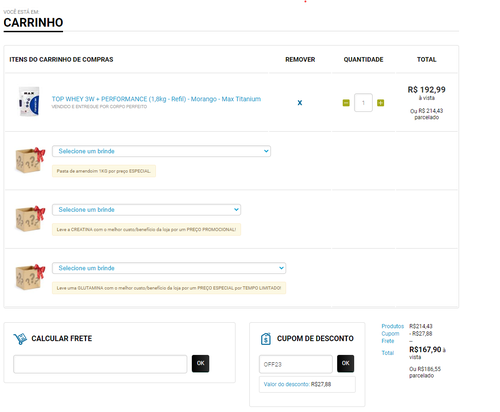This screenshot has width=500, height=412.
Task: Click the GLUTAMINA preço especial note
Action: [169, 288]
